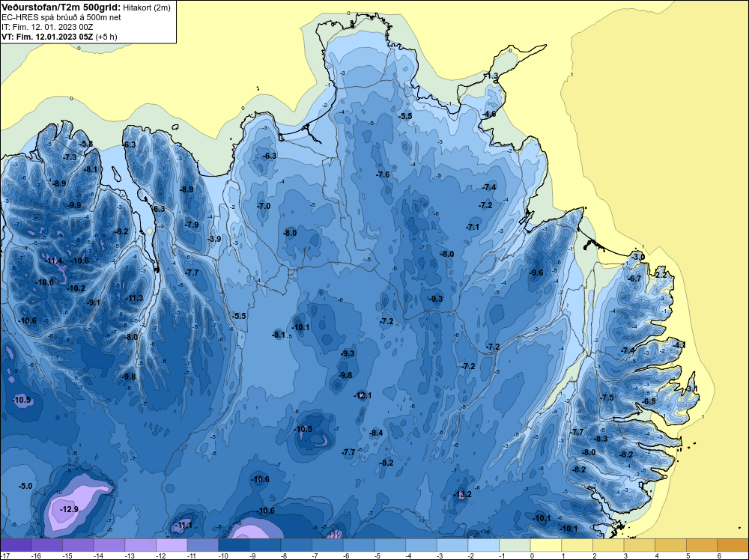
Task: Select the -9.9 temperature reading
Action: [x=74, y=205]
